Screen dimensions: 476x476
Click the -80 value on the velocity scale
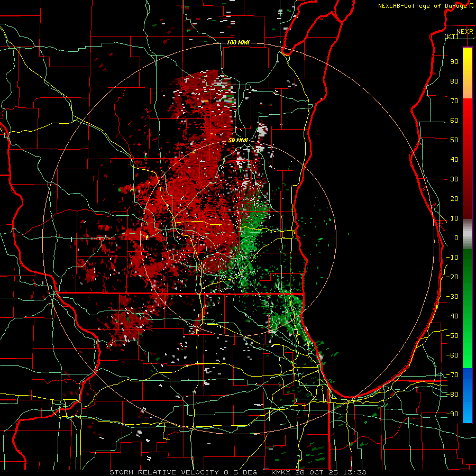(x=452, y=395)
